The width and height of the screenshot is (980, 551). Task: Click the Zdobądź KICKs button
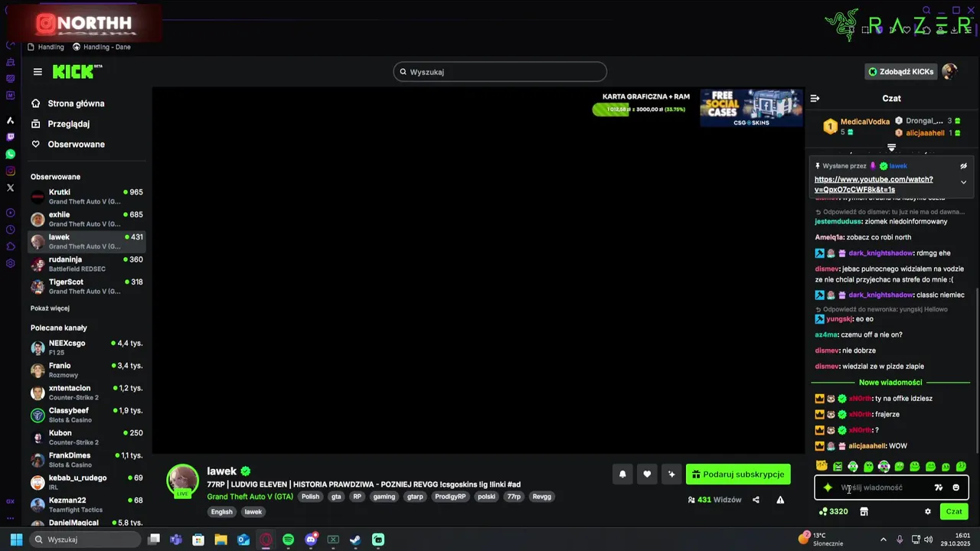(900, 72)
